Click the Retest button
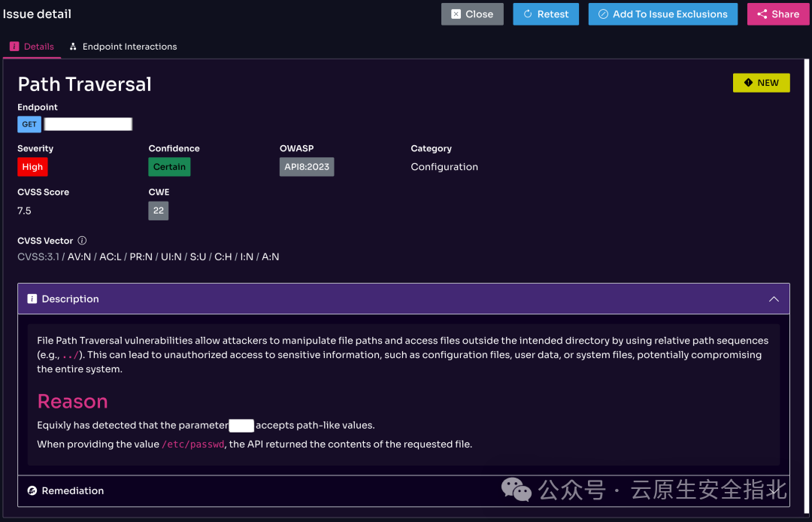 546,14
